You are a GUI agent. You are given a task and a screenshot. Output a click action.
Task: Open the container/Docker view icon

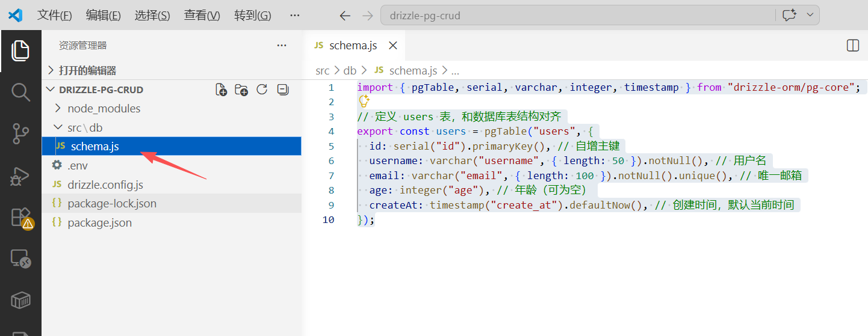click(x=20, y=300)
